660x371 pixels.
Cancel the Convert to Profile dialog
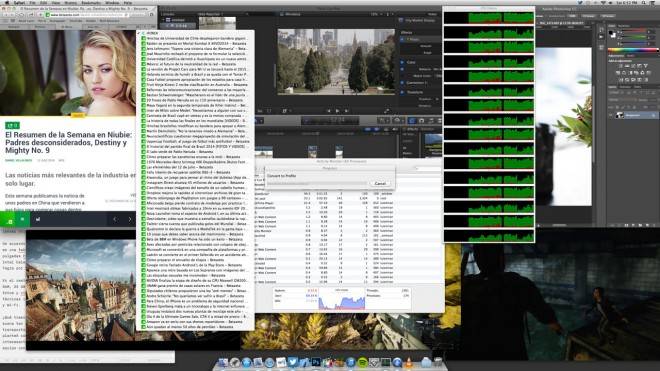point(380,183)
